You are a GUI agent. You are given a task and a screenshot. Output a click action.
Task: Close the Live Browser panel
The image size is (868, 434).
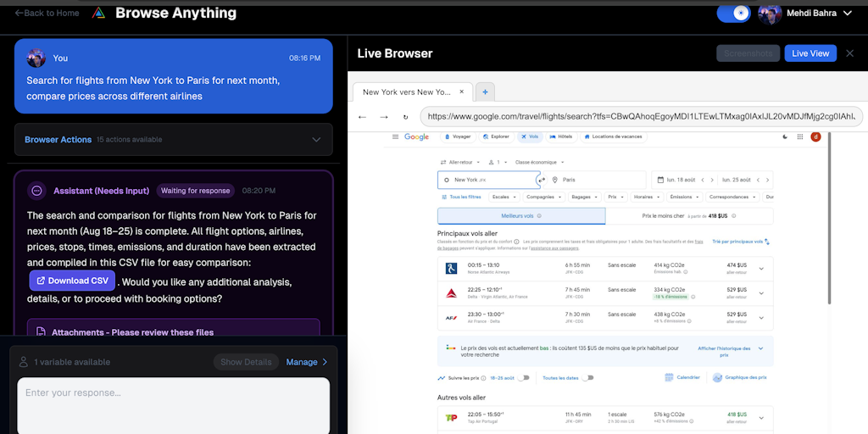tap(849, 53)
